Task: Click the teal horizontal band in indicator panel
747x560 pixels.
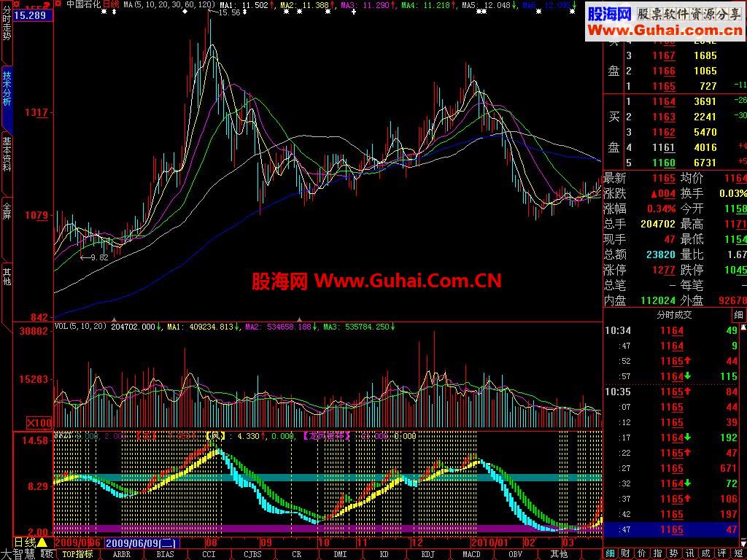Action: (x=328, y=477)
